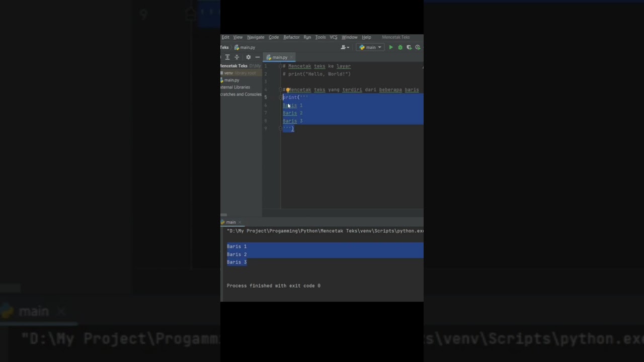Toggle fold marker on line 9
The image size is (644, 362).
[x=280, y=129]
